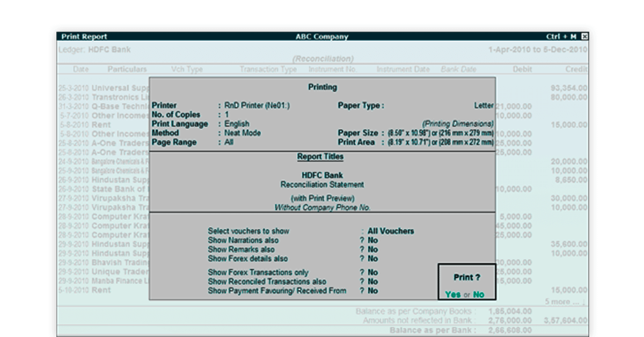644x337 pixels.
Task: Close the Print Report window
Action: pos(584,36)
